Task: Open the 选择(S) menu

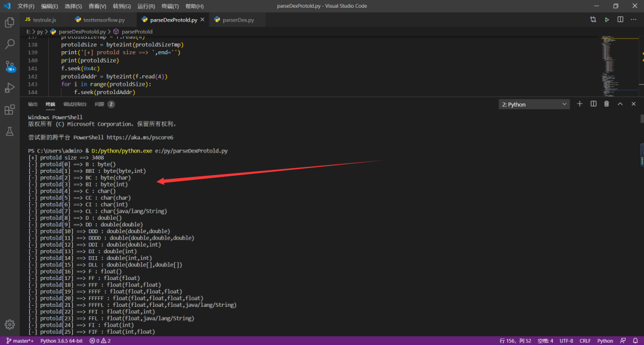Action: (x=73, y=6)
